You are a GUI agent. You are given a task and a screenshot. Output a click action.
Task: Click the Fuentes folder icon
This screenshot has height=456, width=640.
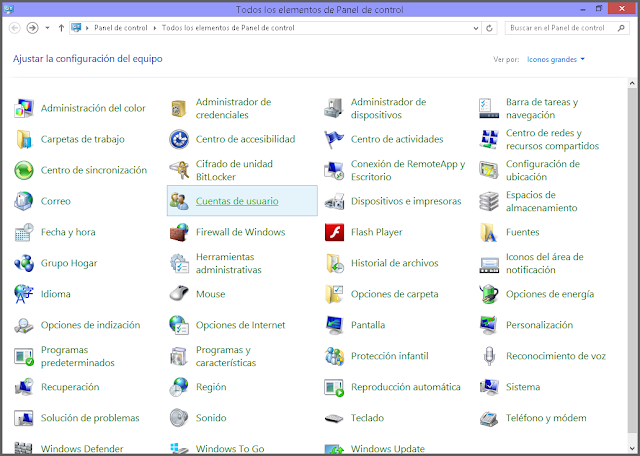coord(489,232)
